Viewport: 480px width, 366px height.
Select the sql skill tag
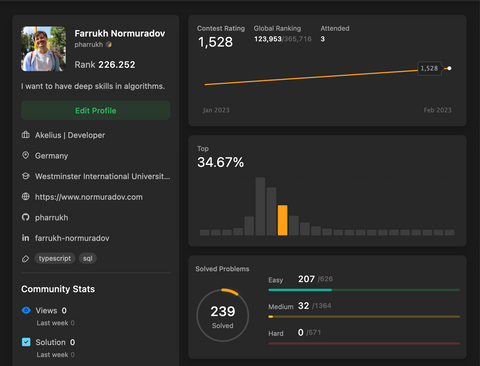coord(88,258)
